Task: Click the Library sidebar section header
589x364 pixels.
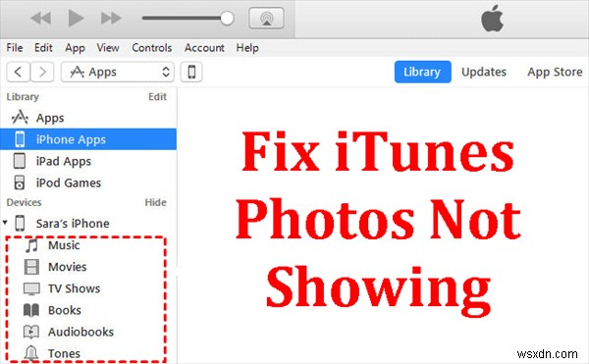Action: coord(23,97)
